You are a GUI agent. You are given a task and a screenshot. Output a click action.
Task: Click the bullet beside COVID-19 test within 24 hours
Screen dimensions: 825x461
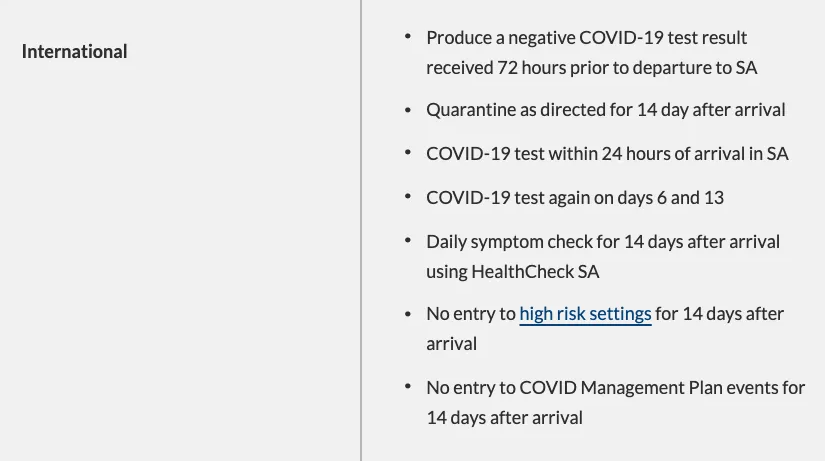point(408,153)
